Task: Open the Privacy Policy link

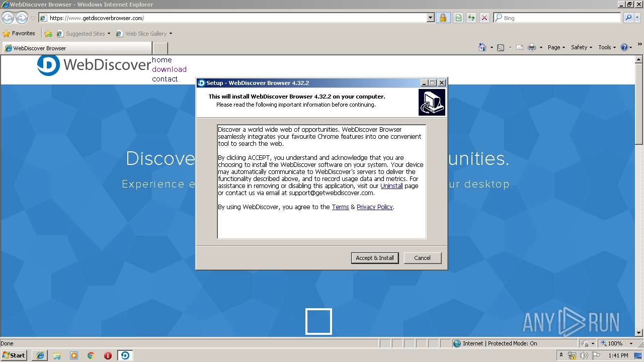Action: tap(375, 207)
